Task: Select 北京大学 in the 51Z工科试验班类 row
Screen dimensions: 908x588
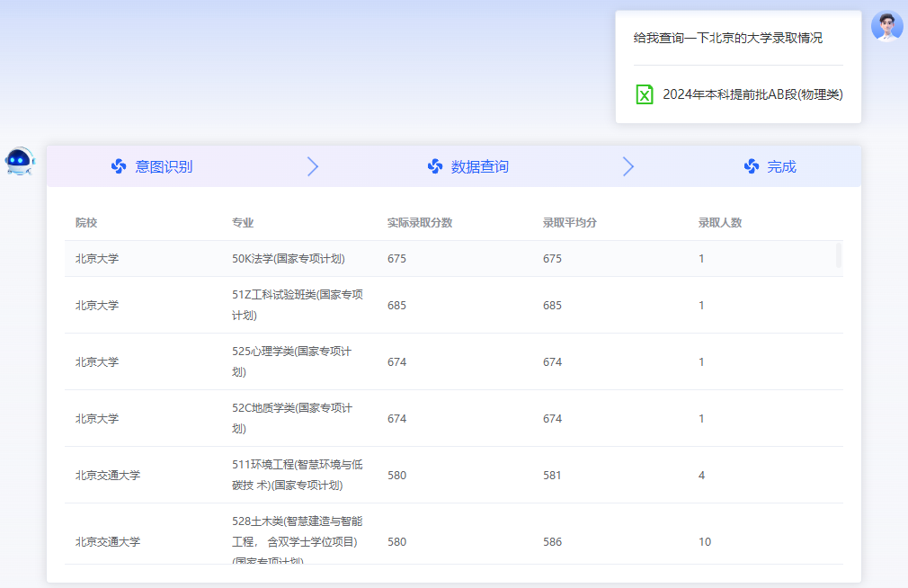Action: point(97,306)
